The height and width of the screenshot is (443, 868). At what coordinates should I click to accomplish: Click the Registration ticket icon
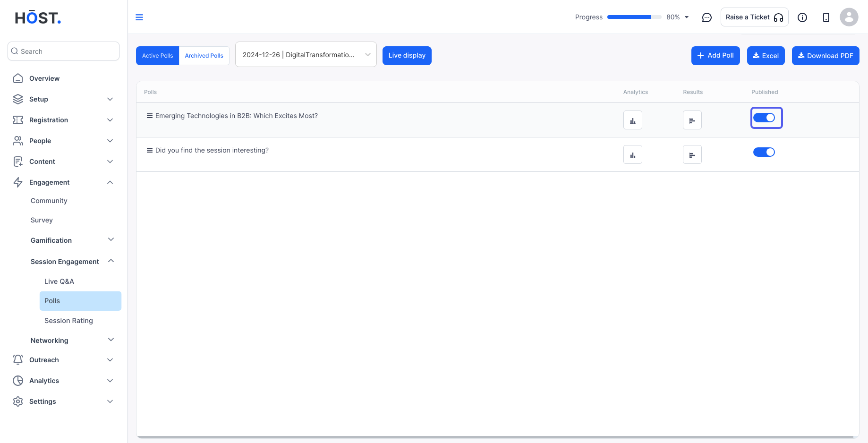[18, 120]
